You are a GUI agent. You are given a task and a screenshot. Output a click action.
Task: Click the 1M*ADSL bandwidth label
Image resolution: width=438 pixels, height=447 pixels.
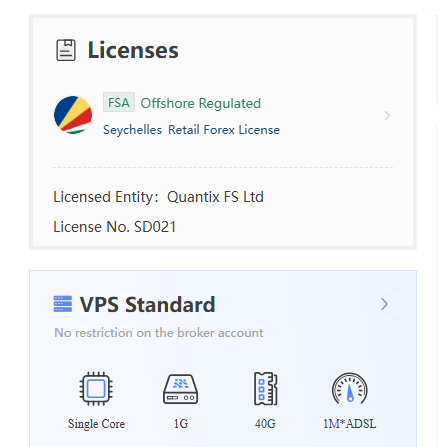pyautogui.click(x=349, y=424)
